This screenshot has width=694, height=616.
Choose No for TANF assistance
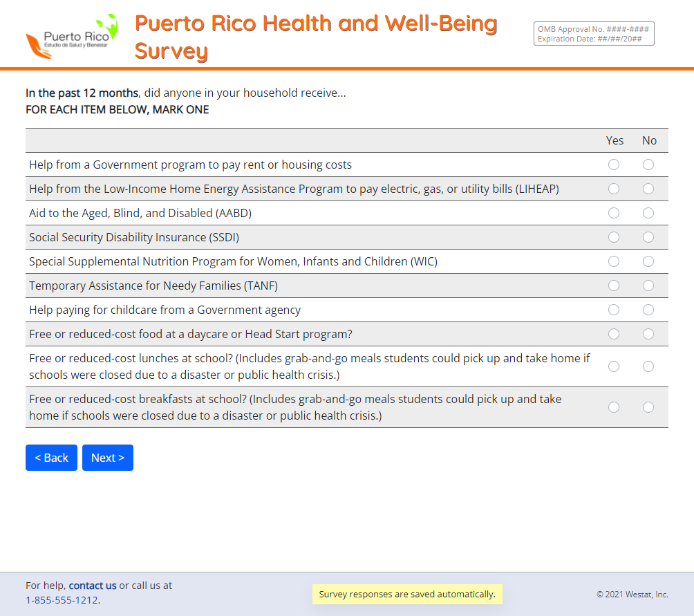coord(648,286)
